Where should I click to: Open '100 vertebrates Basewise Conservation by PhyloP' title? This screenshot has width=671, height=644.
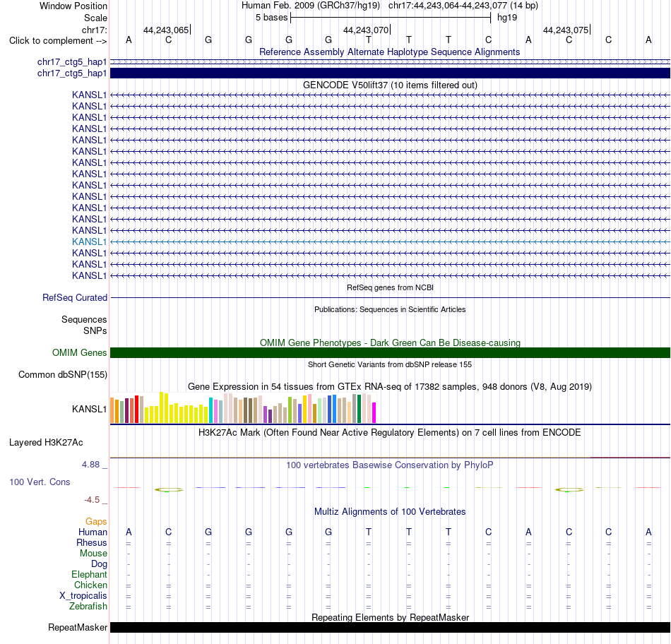point(389,465)
